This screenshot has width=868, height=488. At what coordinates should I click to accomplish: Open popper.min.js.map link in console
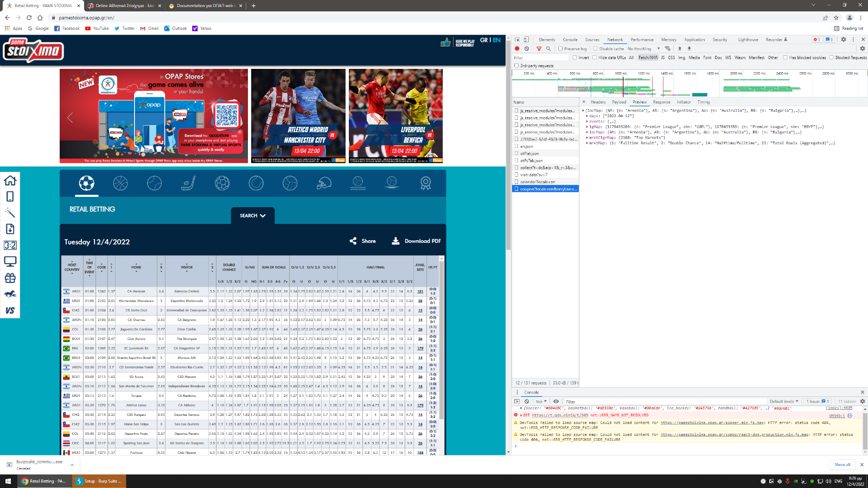712,422
